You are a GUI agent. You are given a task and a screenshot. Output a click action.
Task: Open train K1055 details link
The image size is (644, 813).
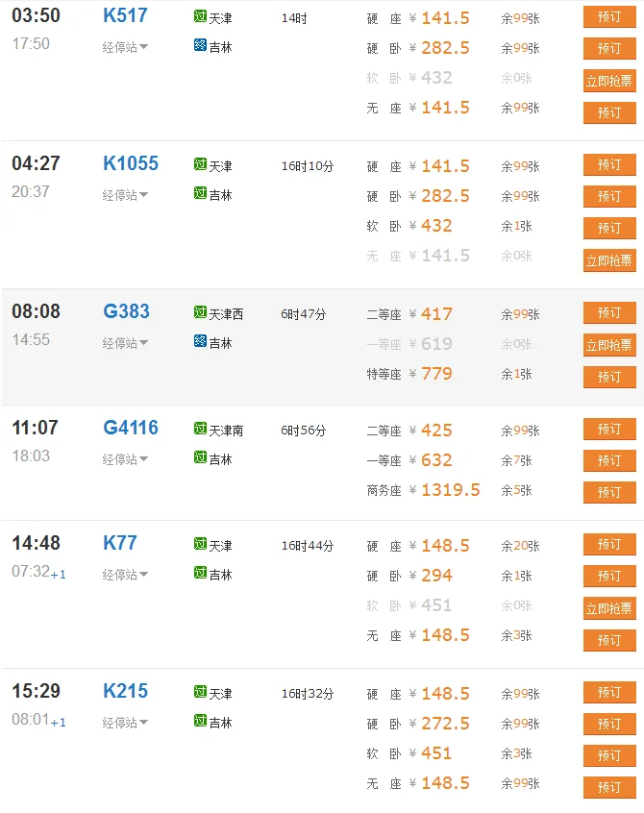(131, 163)
